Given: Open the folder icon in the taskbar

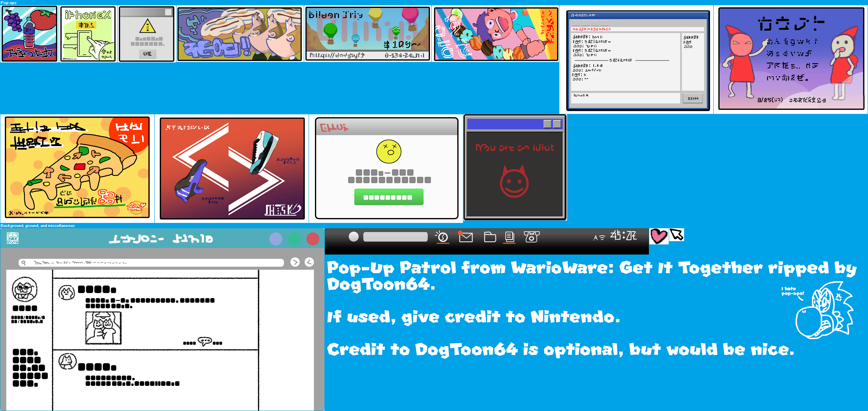Looking at the screenshot, I should coord(490,237).
